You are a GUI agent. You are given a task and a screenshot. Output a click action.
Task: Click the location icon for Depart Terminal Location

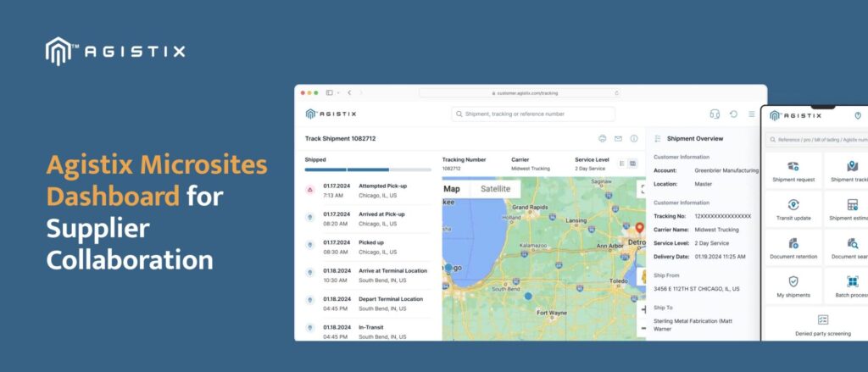[310, 300]
